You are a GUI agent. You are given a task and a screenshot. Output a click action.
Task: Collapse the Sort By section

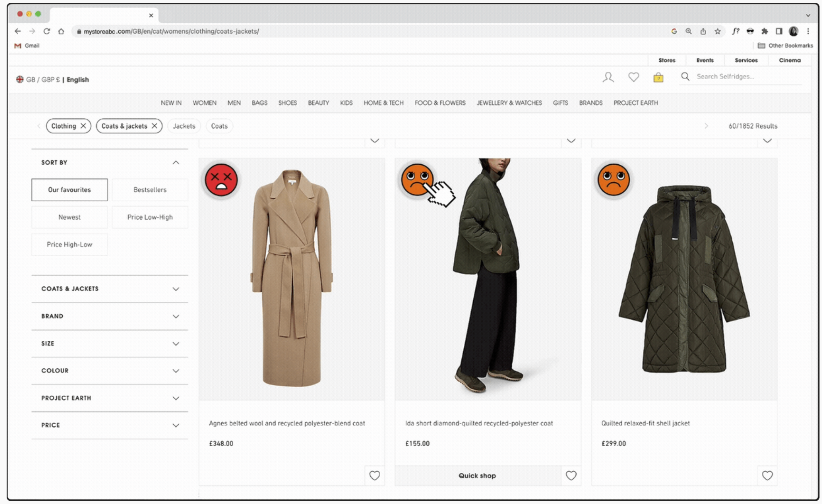click(176, 162)
